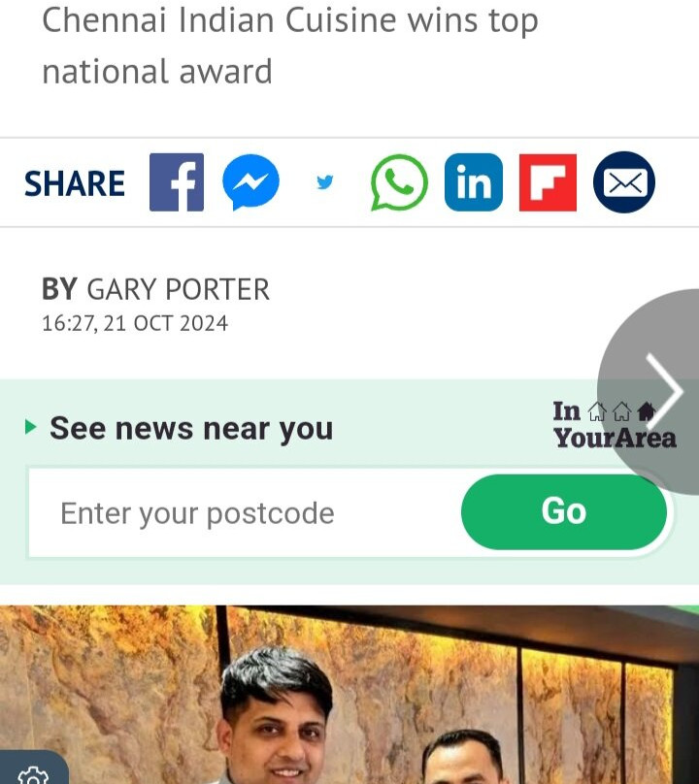The width and height of the screenshot is (699, 784).
Task: Open the InYourArea logo link
Action: click(x=615, y=424)
